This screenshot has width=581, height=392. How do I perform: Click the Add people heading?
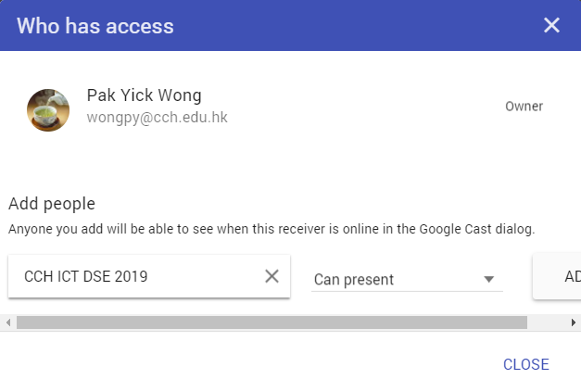pos(52,204)
